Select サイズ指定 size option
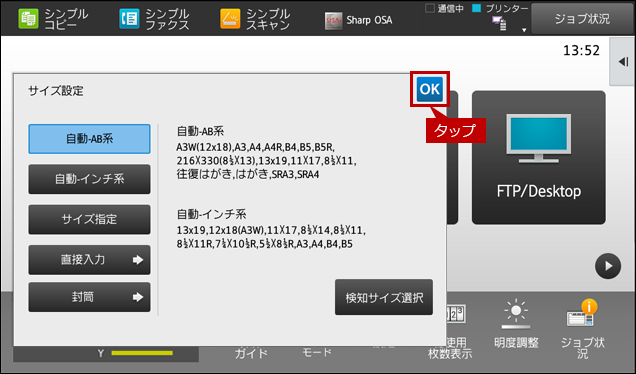The width and height of the screenshot is (636, 374). pyautogui.click(x=89, y=219)
